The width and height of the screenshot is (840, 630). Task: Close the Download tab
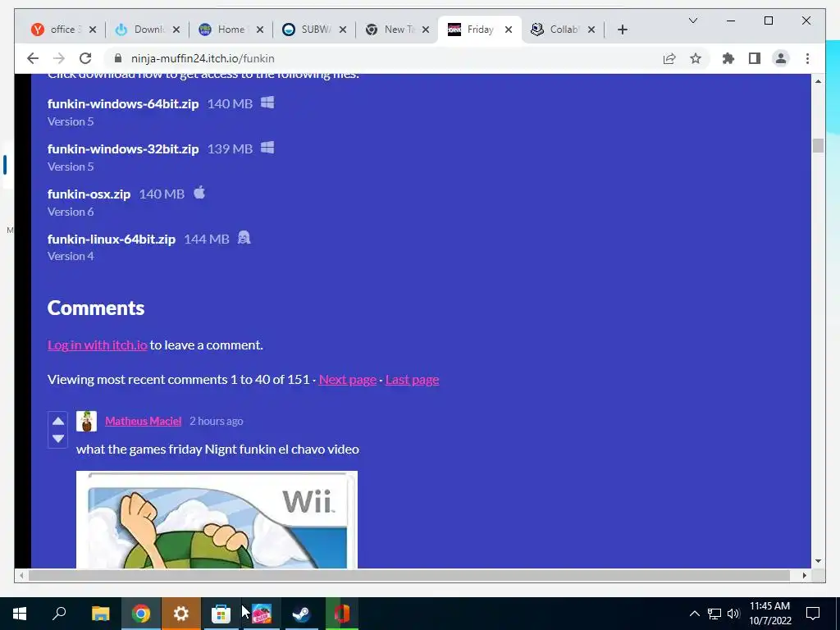(x=176, y=30)
